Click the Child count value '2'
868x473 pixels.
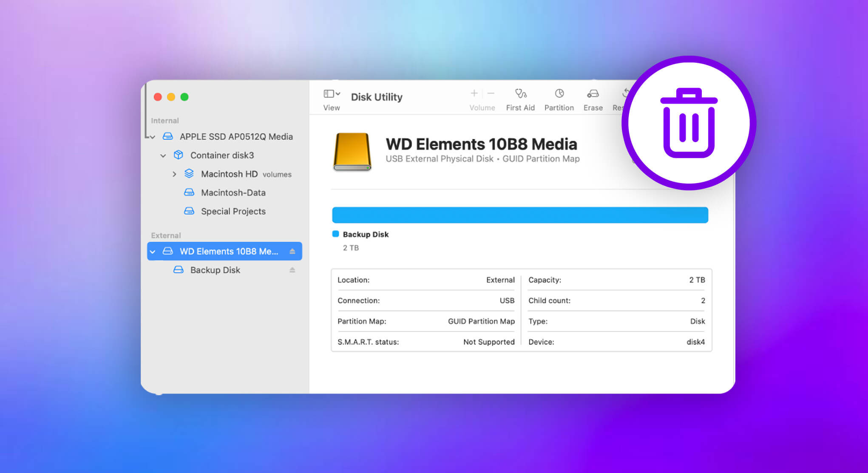click(x=703, y=300)
